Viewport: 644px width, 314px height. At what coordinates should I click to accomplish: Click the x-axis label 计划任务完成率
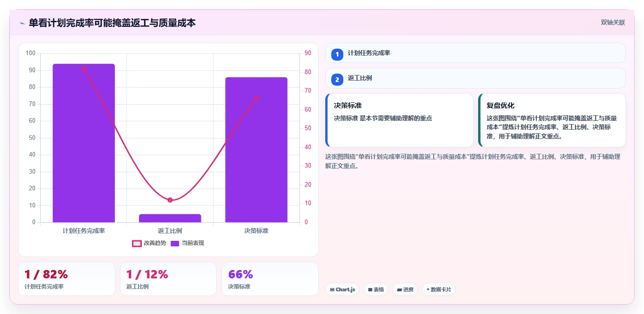coord(84,231)
